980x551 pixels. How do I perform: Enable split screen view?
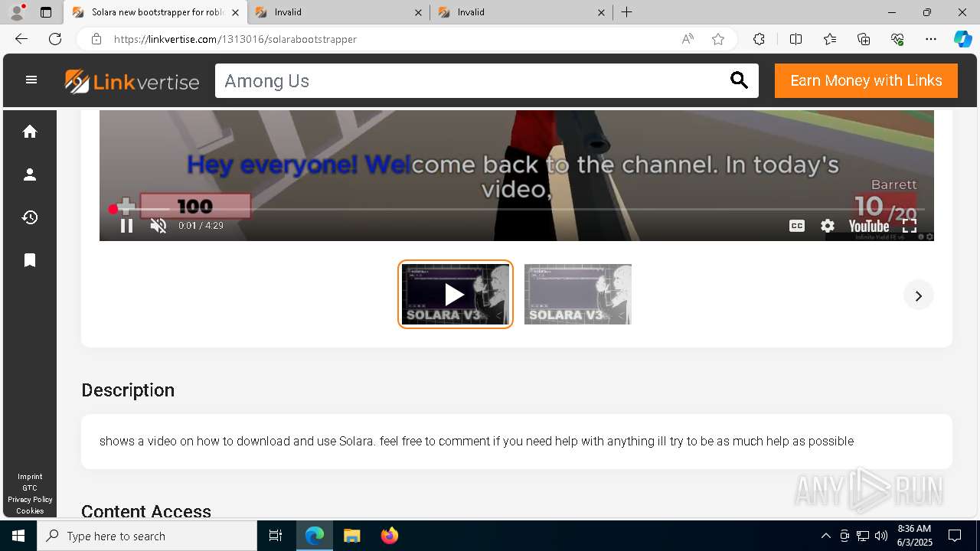[795, 39]
